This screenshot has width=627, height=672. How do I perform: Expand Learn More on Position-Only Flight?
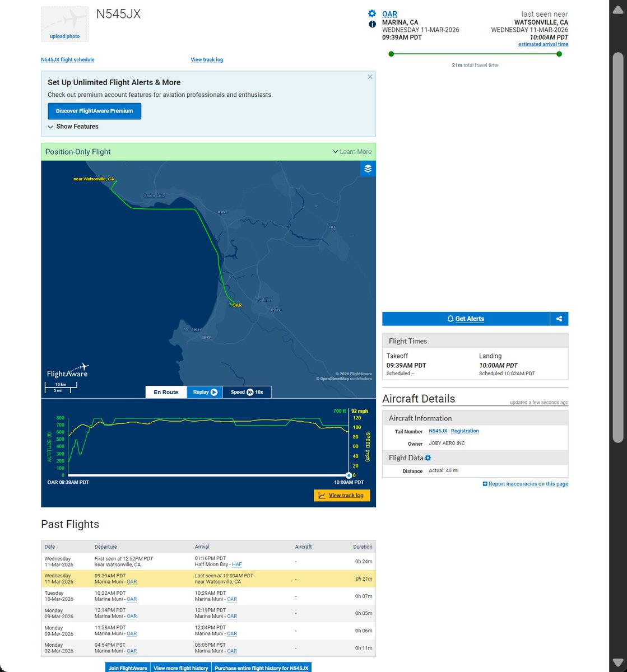click(352, 152)
